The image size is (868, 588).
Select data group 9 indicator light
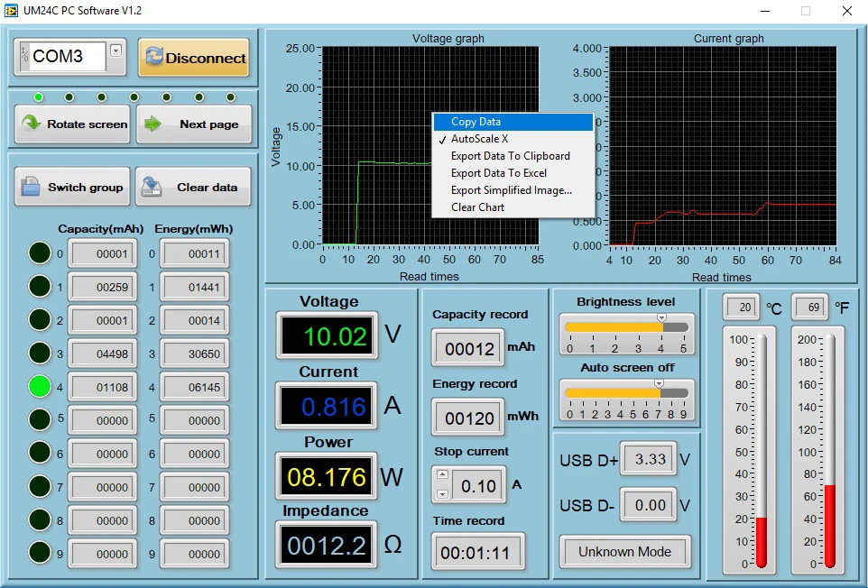tap(40, 553)
